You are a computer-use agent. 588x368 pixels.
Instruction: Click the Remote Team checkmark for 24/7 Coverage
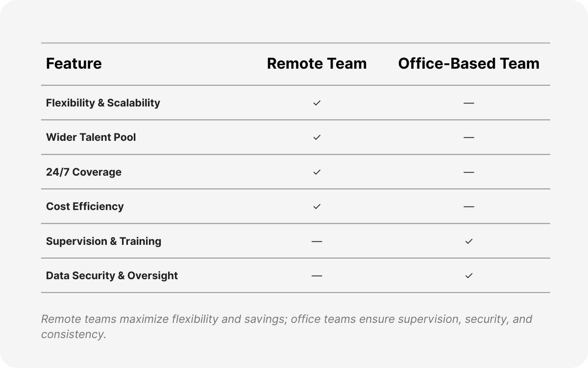point(317,172)
